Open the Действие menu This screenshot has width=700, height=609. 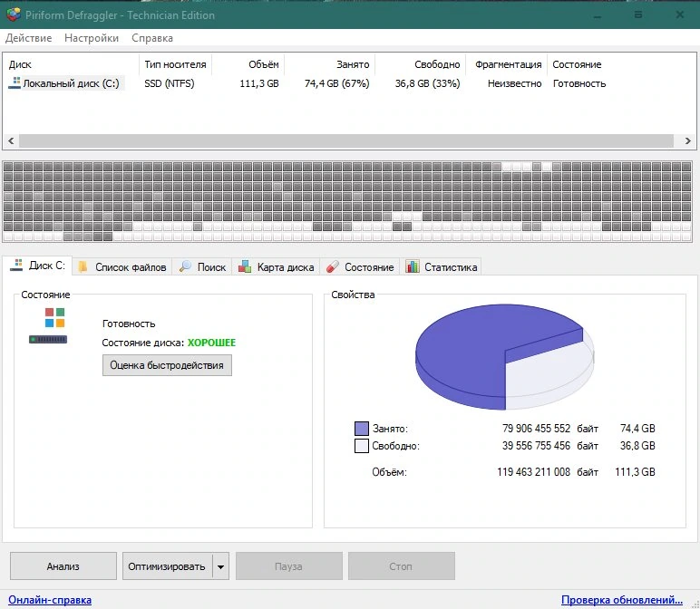[x=29, y=38]
